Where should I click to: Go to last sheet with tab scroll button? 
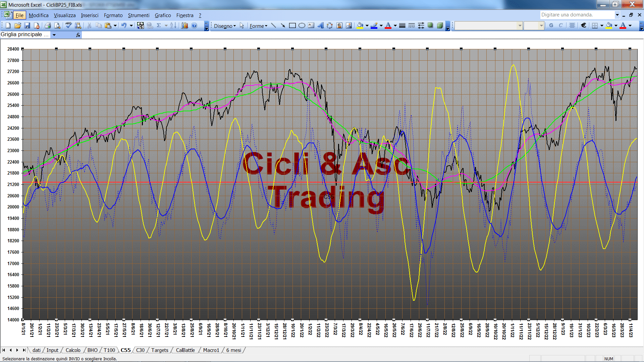click(x=24, y=350)
